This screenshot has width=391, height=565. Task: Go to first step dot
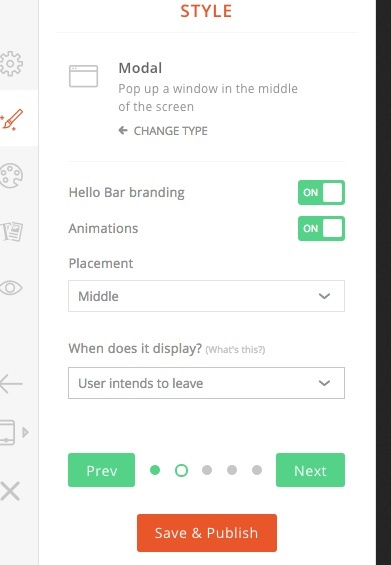(155, 470)
